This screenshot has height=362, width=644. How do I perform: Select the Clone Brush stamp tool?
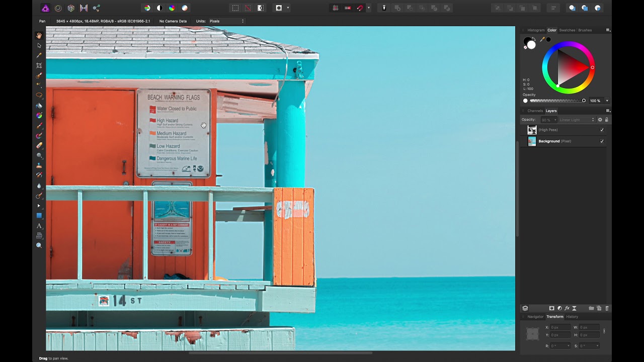click(x=39, y=165)
